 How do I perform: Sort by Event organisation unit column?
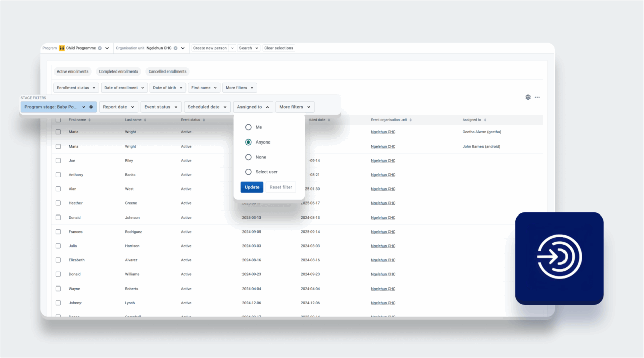[x=411, y=120]
